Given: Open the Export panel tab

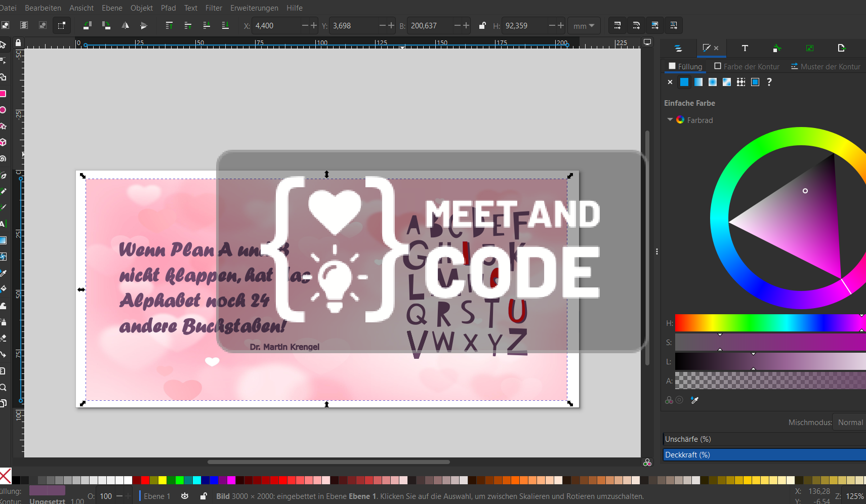Looking at the screenshot, I should point(841,48).
